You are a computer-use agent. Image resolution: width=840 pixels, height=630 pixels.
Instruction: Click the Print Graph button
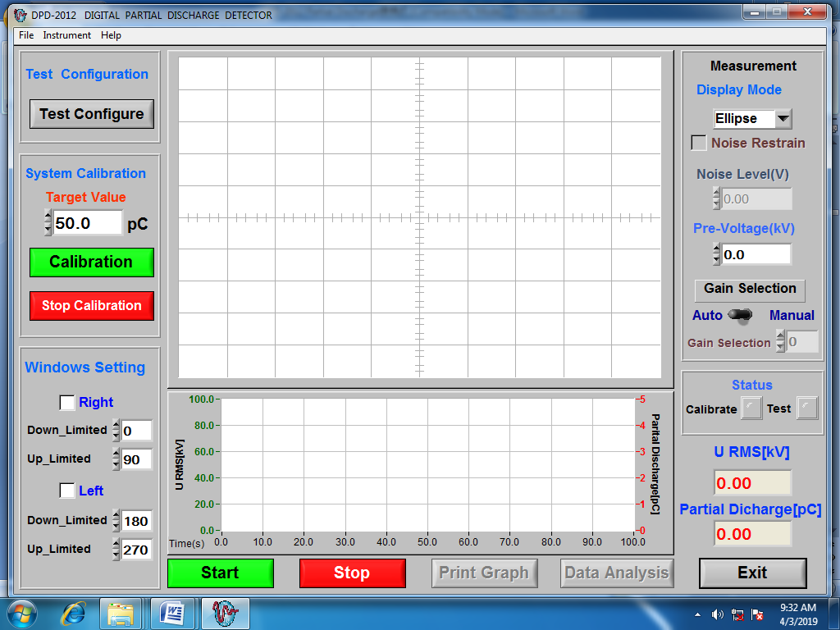click(484, 573)
